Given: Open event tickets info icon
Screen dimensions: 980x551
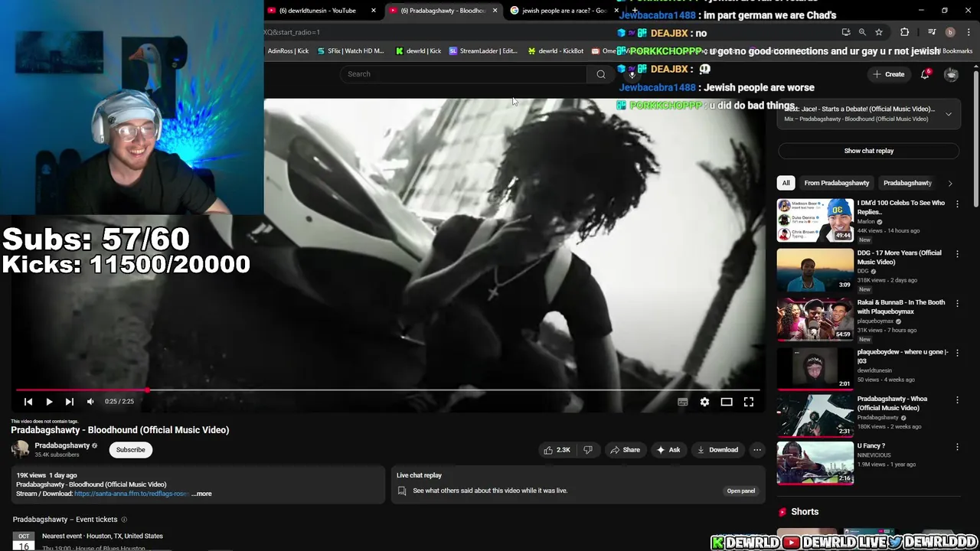Looking at the screenshot, I should (124, 520).
